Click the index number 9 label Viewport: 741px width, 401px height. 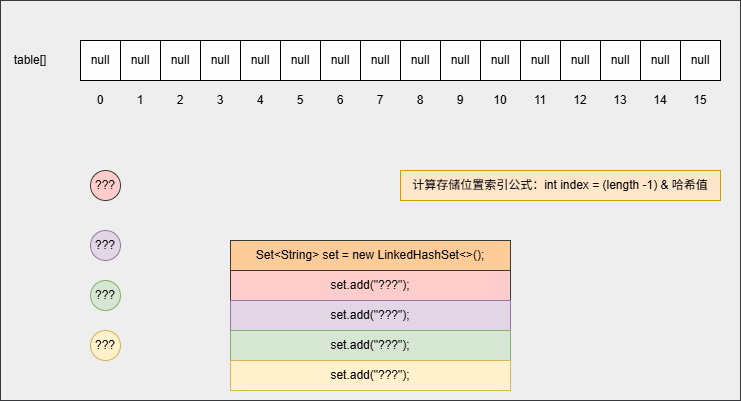(x=460, y=100)
